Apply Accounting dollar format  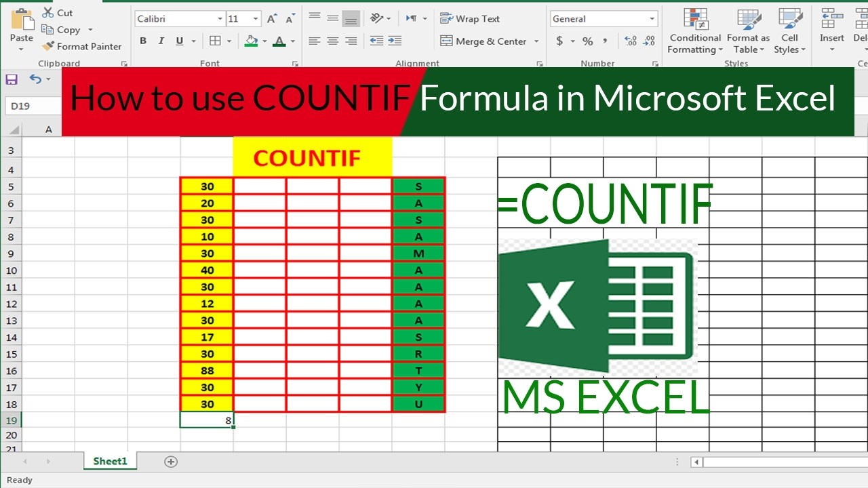(559, 41)
